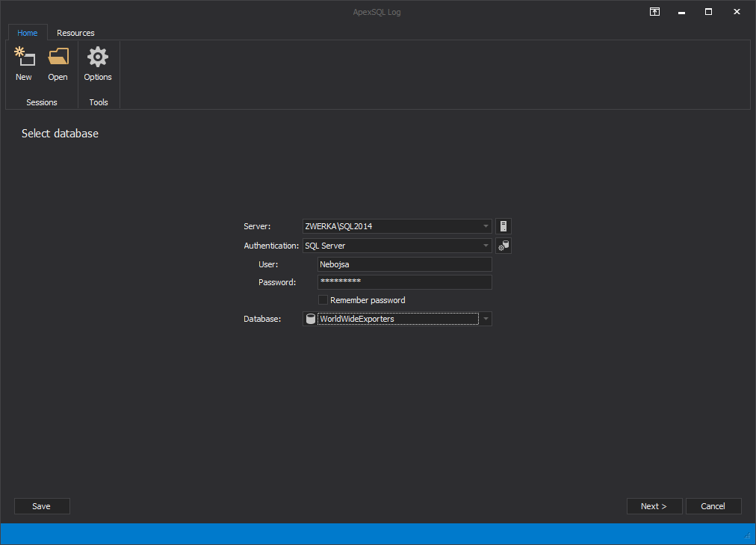
Task: Click into the Password field
Action: [x=404, y=282]
